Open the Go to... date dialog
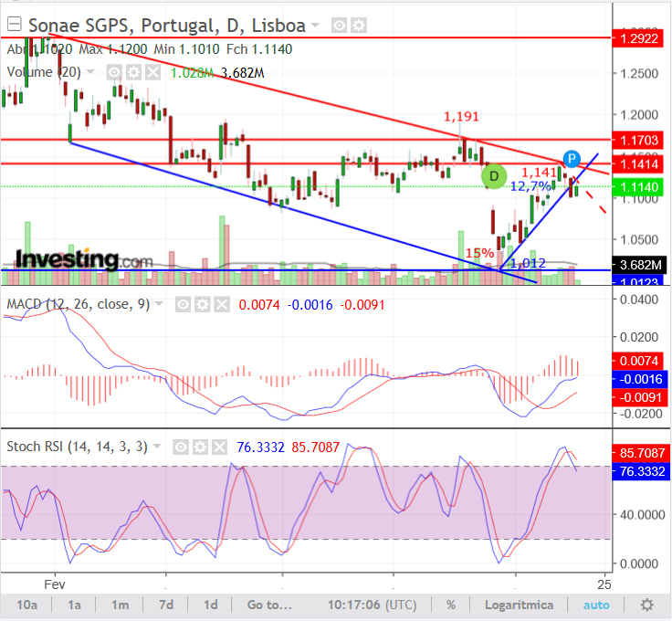The image size is (672, 621). (x=269, y=605)
